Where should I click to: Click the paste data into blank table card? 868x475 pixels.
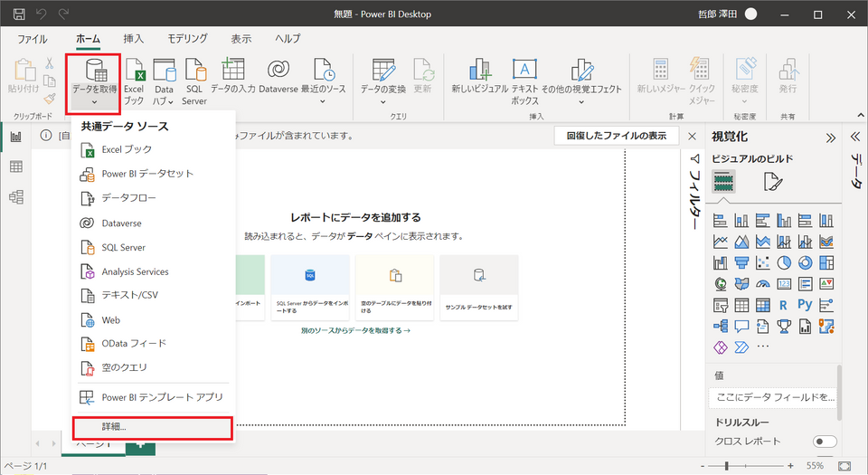click(395, 288)
